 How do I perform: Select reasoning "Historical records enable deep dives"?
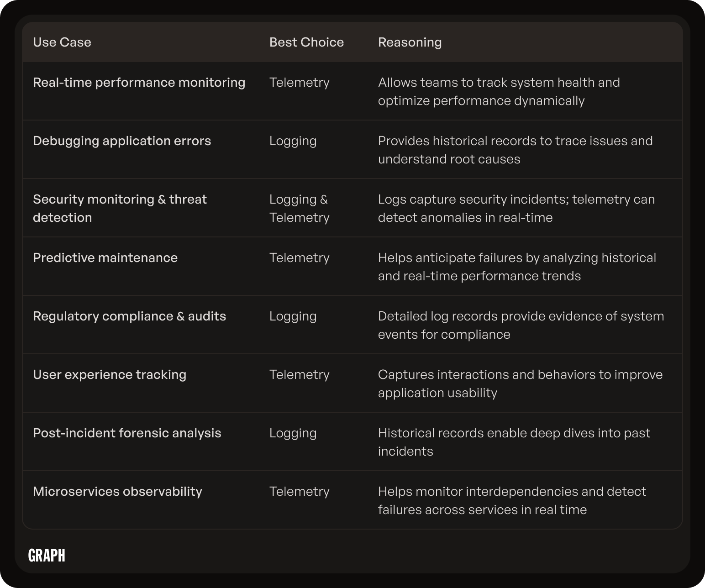point(514,442)
